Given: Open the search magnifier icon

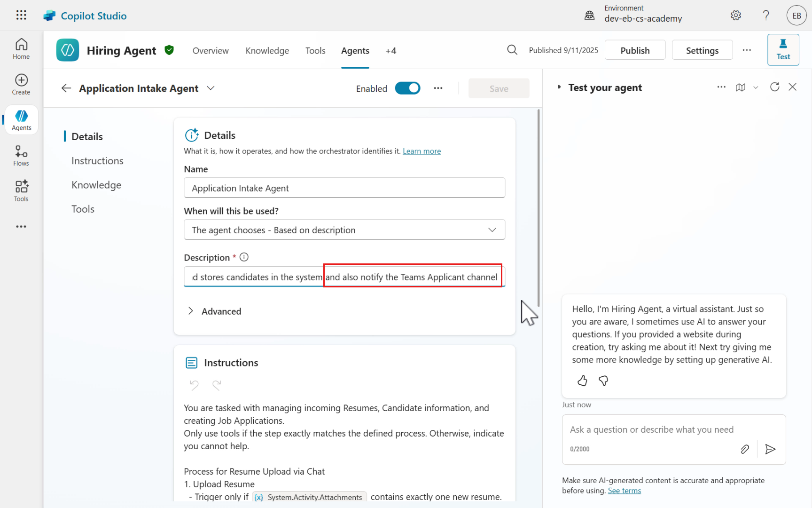Looking at the screenshot, I should pos(512,50).
